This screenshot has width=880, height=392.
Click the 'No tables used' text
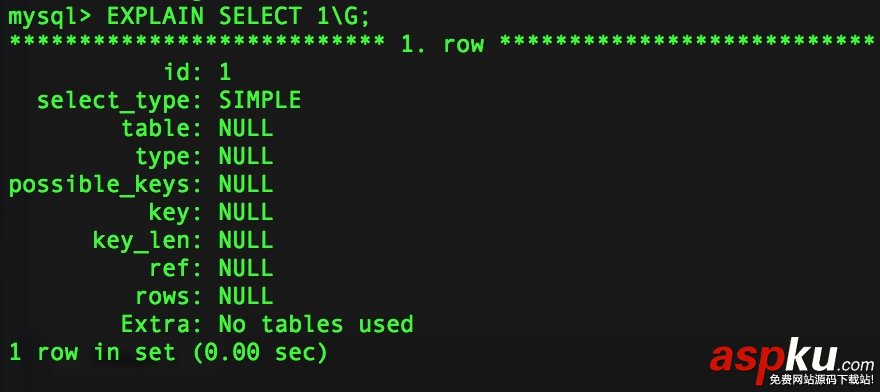316,325
